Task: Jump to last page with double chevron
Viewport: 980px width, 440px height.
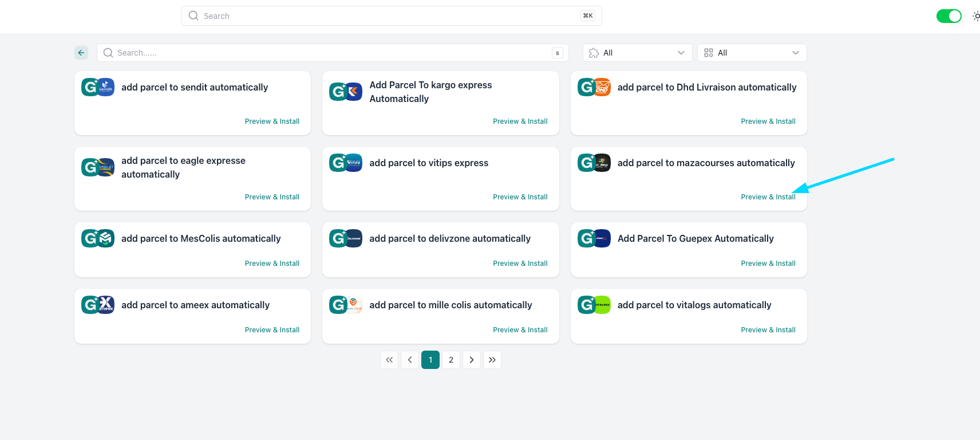Action: (x=492, y=360)
